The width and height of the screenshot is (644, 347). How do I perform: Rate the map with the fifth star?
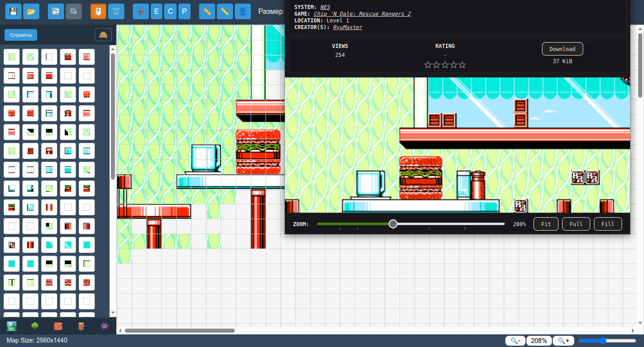click(x=462, y=65)
